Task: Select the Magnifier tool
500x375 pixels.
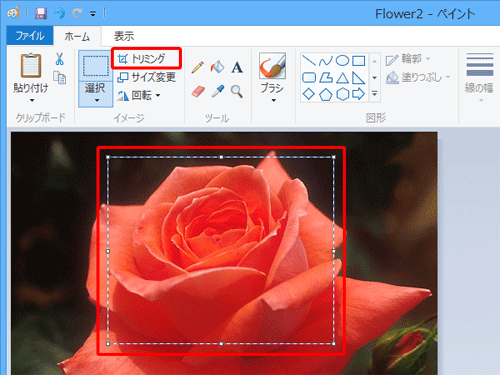Action: click(237, 91)
